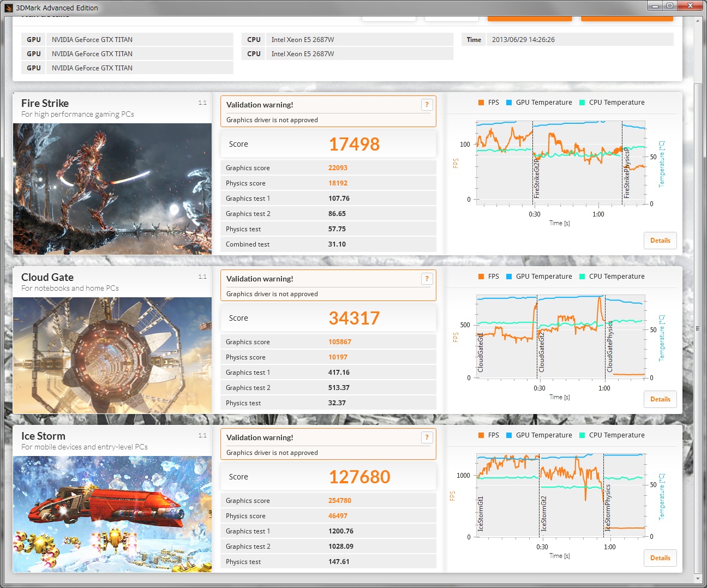Select the Ice Storm overall score 127680
This screenshot has height=588, width=707.
coord(360,477)
